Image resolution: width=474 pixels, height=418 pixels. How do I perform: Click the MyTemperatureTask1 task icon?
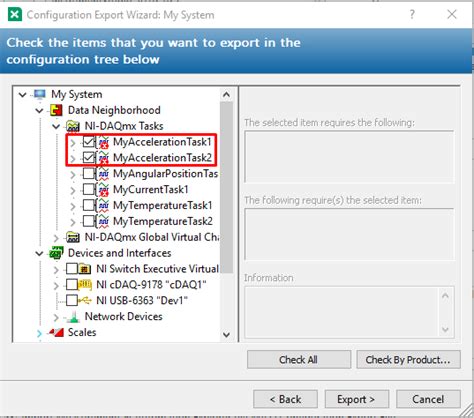pyautogui.click(x=104, y=205)
